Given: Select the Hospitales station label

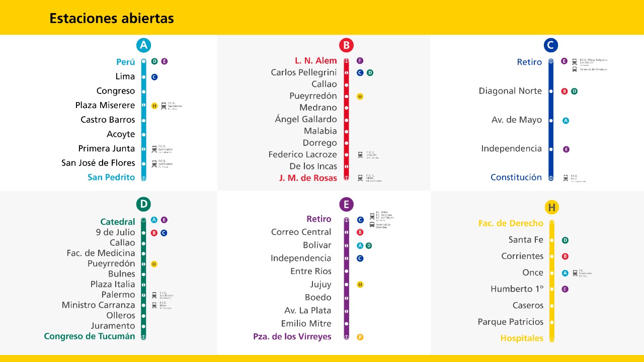Looking at the screenshot, I should tap(522, 338).
